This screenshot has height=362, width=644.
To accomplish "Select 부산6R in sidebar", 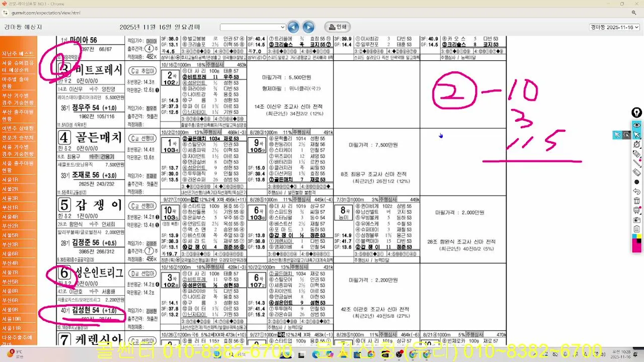I will click(10, 300).
